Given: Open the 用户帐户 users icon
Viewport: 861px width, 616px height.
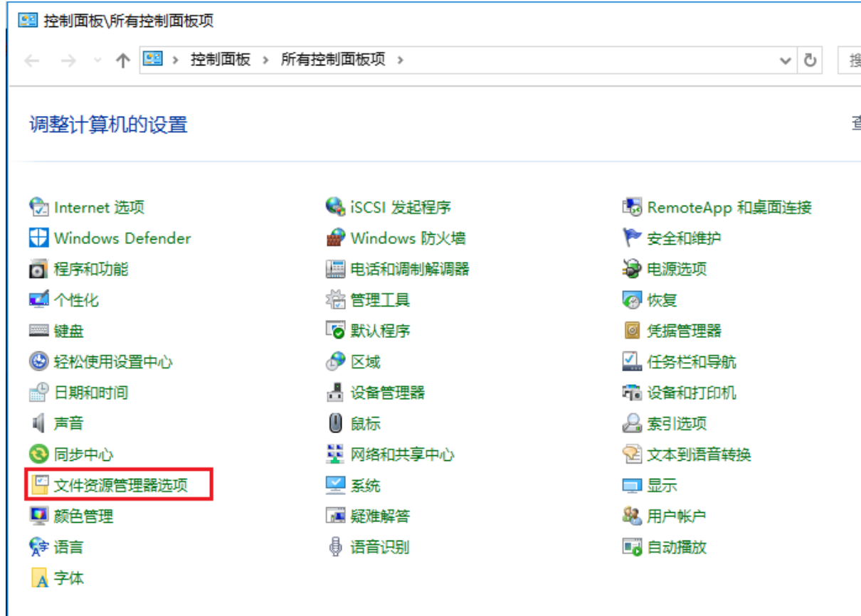Looking at the screenshot, I should click(632, 516).
